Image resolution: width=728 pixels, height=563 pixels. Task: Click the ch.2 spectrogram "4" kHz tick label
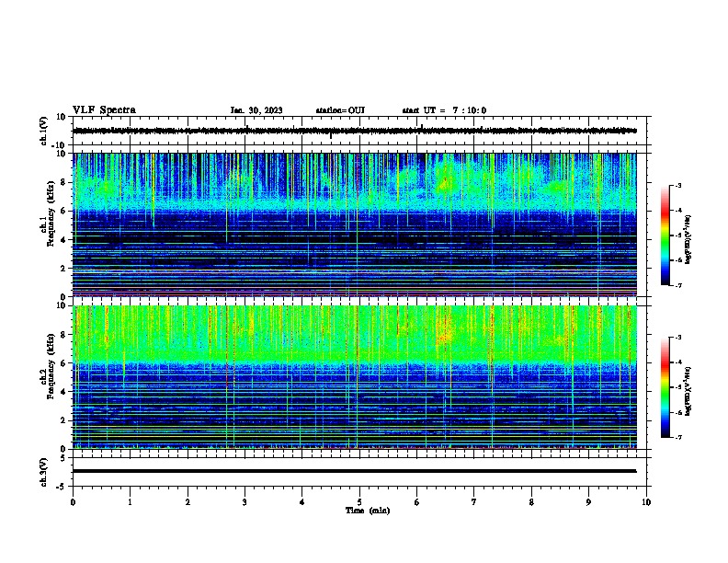pyautogui.click(x=63, y=392)
